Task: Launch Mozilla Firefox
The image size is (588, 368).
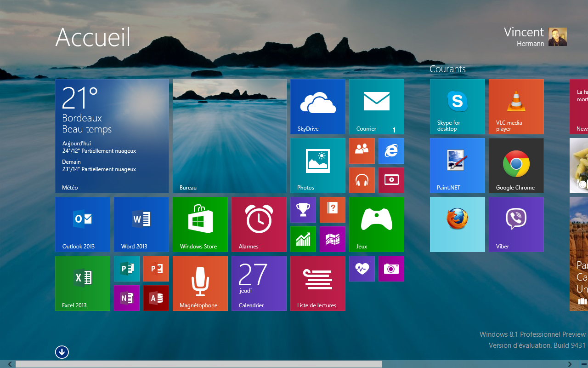Action: (457, 224)
